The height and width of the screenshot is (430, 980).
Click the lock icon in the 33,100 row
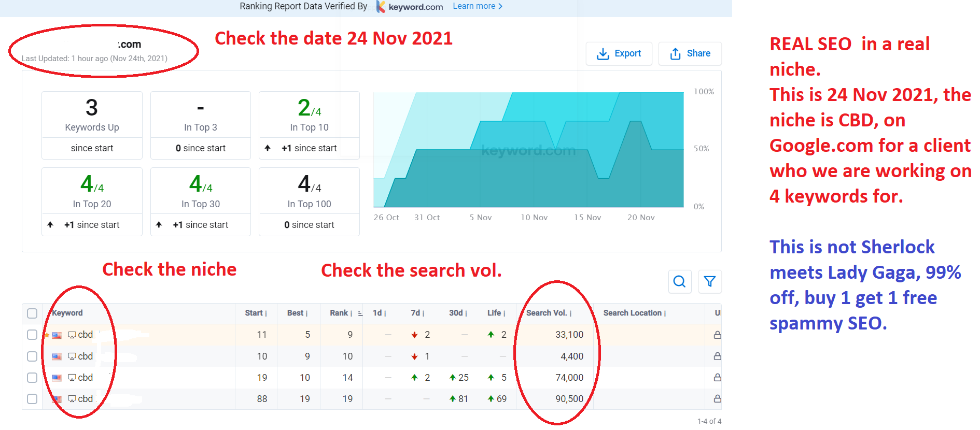click(717, 335)
